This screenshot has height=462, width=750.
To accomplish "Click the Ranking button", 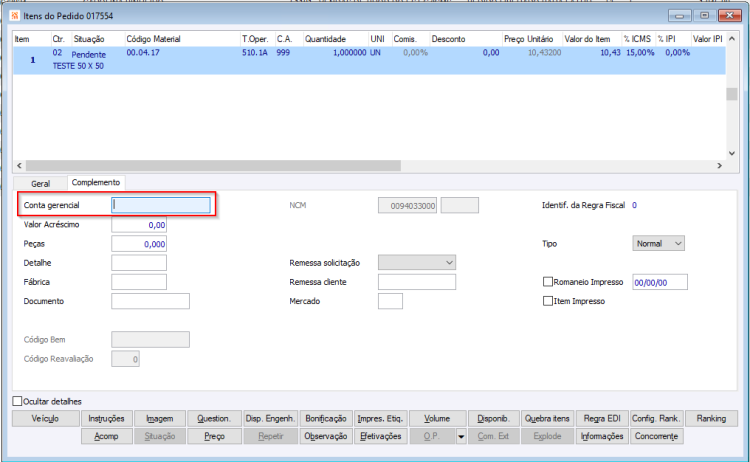I will (x=711, y=418).
